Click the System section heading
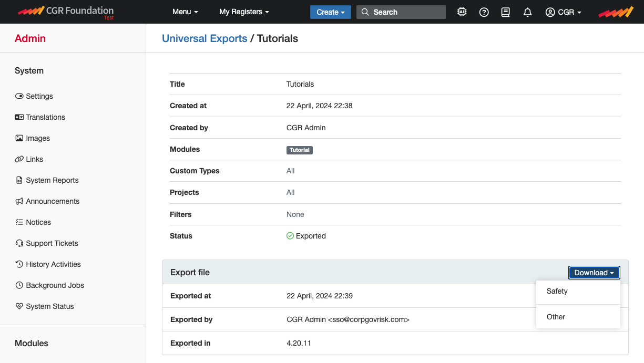This screenshot has height=363, width=644. click(x=29, y=70)
